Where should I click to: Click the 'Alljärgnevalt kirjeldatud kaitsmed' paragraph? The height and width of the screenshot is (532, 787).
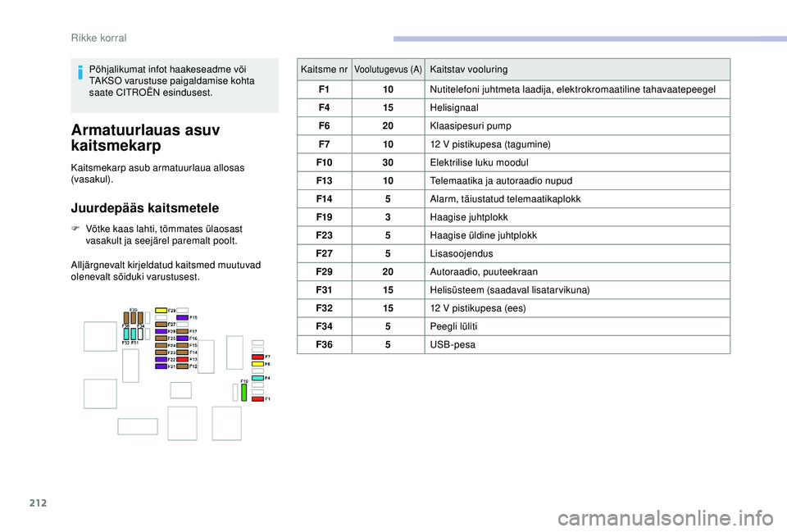coord(166,271)
